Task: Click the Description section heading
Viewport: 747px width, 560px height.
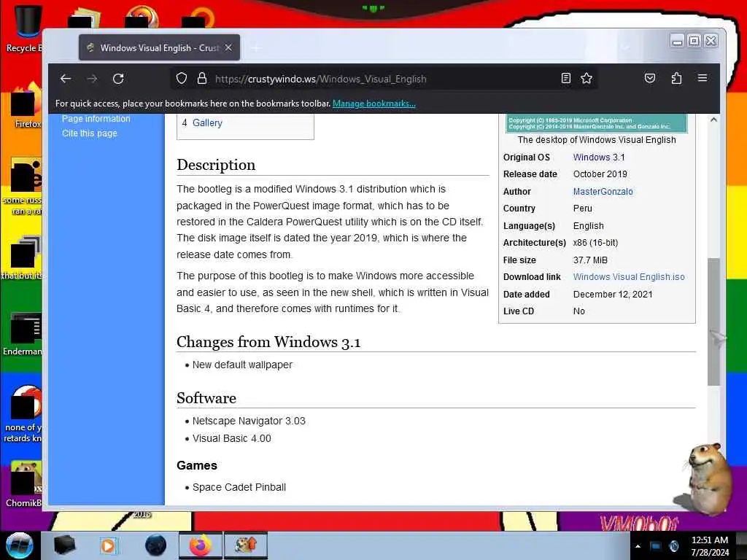Action: (216, 165)
